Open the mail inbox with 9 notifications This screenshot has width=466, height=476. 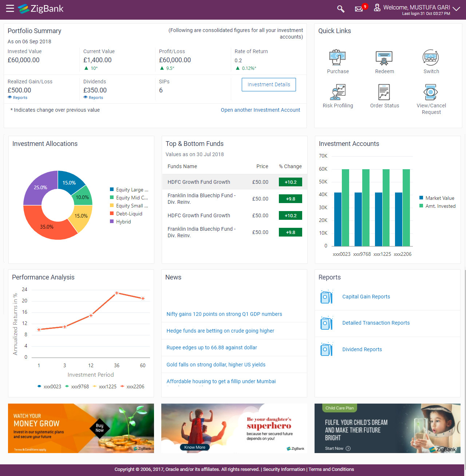[359, 9]
